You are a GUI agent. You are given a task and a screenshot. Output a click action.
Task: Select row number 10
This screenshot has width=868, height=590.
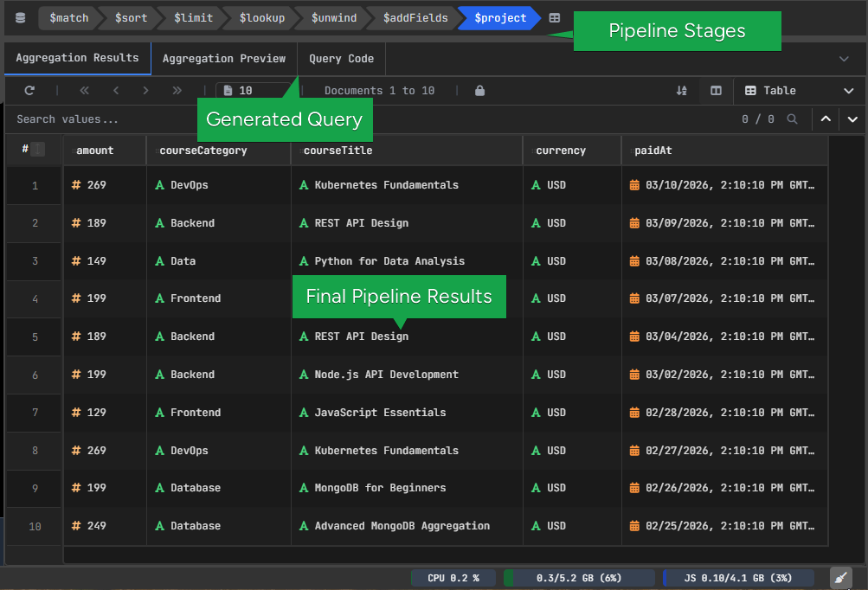point(35,526)
